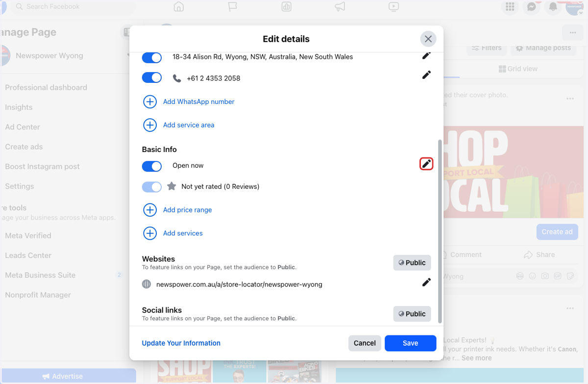This screenshot has width=588, height=384.
Task: Save the edited details
Action: pos(410,343)
